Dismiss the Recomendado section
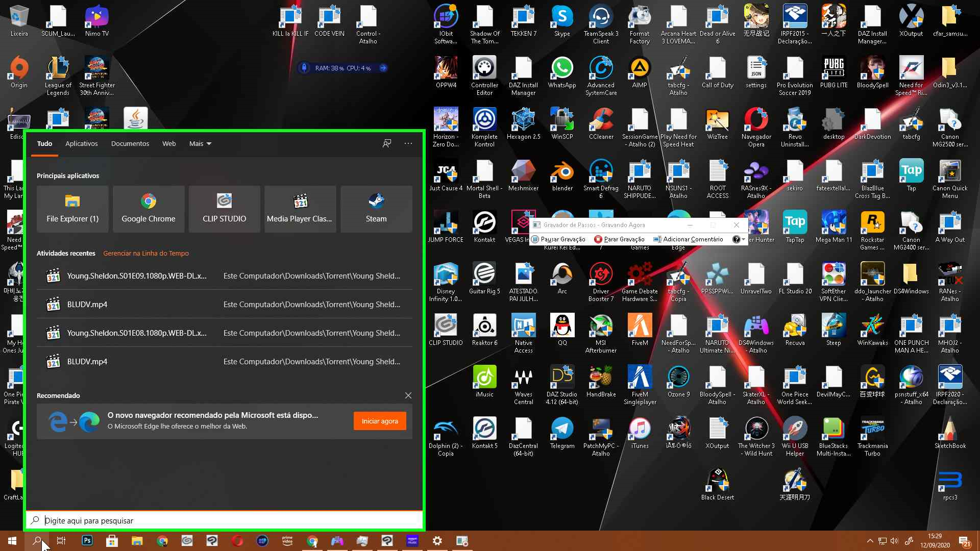 [x=408, y=395]
